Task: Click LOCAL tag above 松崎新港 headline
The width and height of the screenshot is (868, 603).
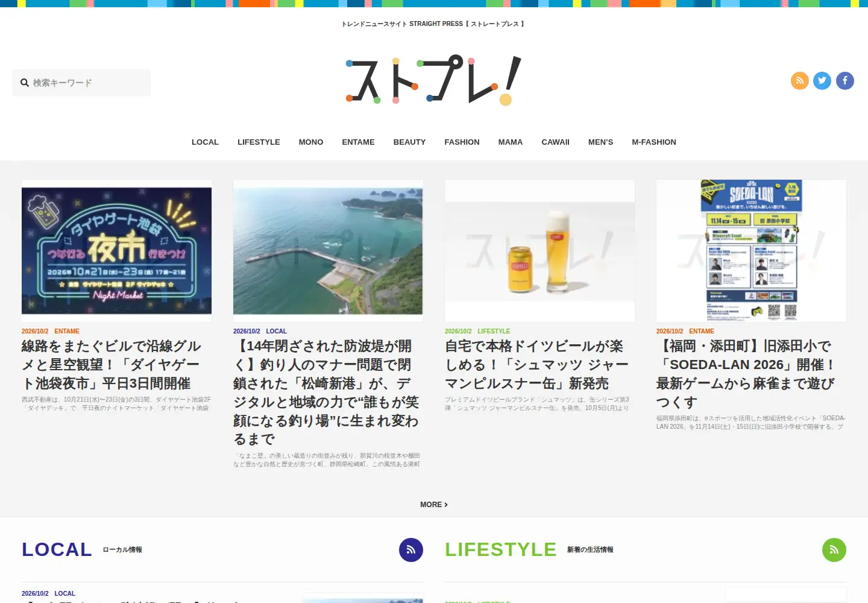Action: tap(276, 331)
